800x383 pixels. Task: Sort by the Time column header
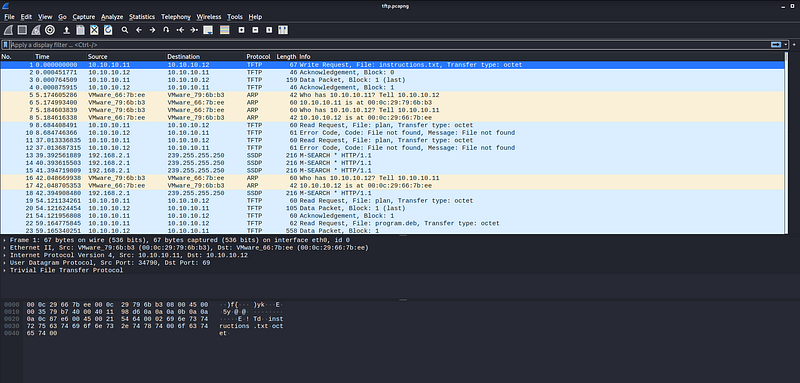pos(59,57)
